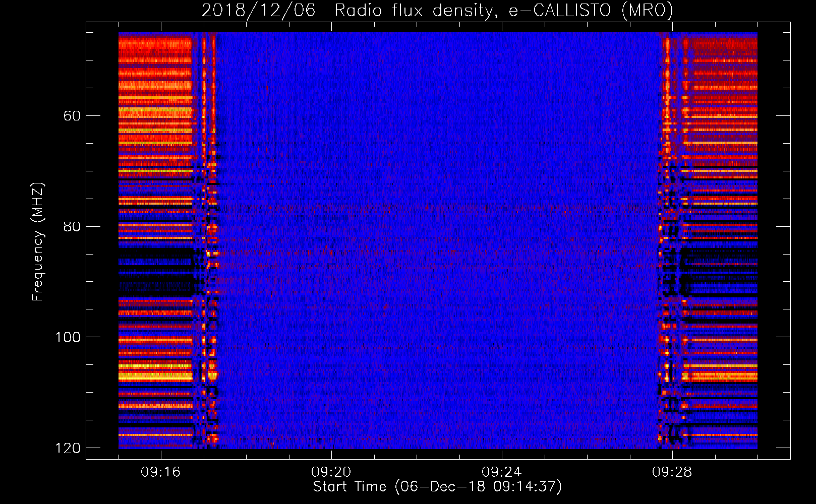Click the "Frequency (MHZ)" axis label
The image size is (816, 504).
click(x=38, y=242)
